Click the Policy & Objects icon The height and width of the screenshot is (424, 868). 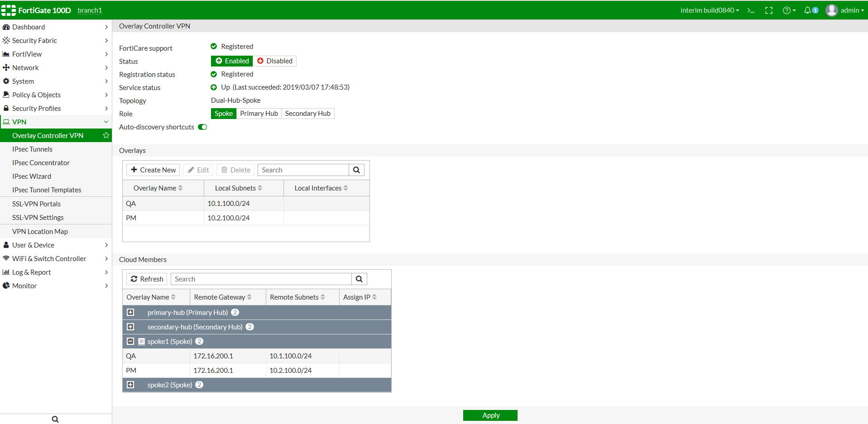click(6, 95)
